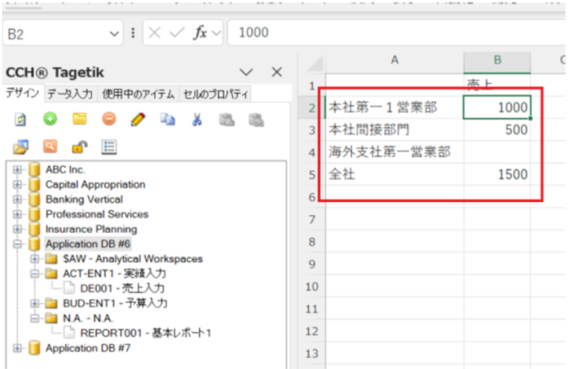
Task: Open the Name Box dropdown arrow
Action: point(114,34)
